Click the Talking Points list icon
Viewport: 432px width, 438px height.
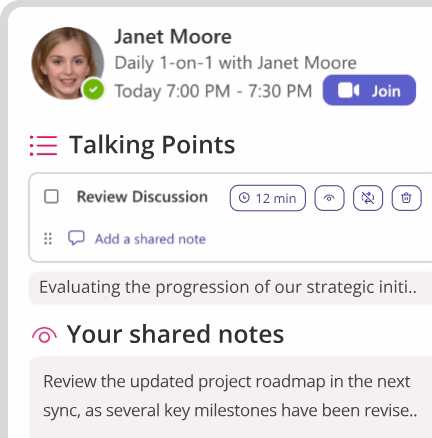click(44, 146)
